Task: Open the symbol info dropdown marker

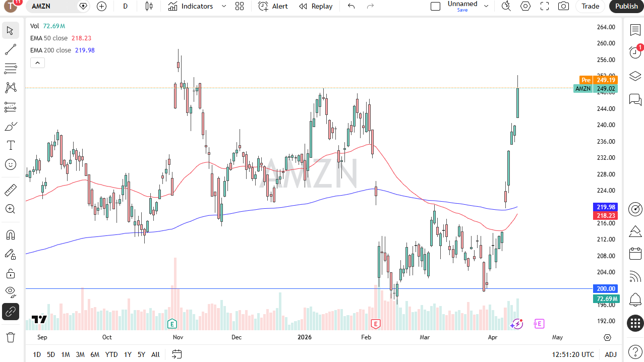Action: click(x=84, y=6)
